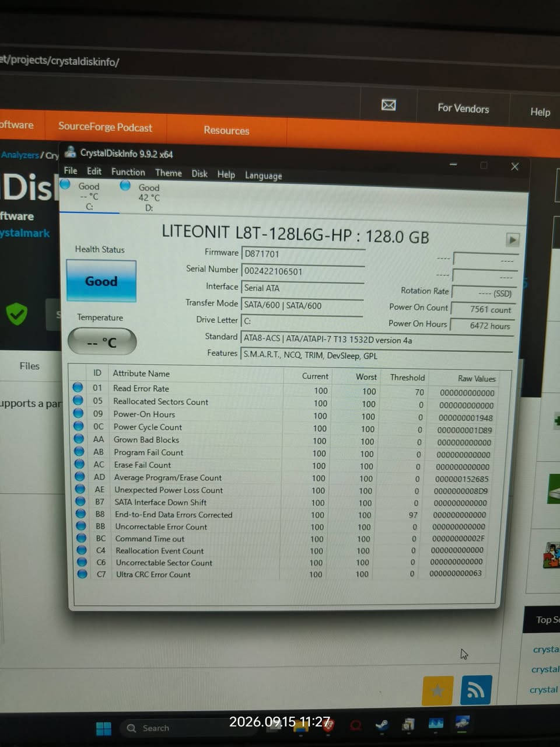Viewport: 560px width, 747px height.
Task: Click raw value 000000152685
Action: click(x=462, y=479)
